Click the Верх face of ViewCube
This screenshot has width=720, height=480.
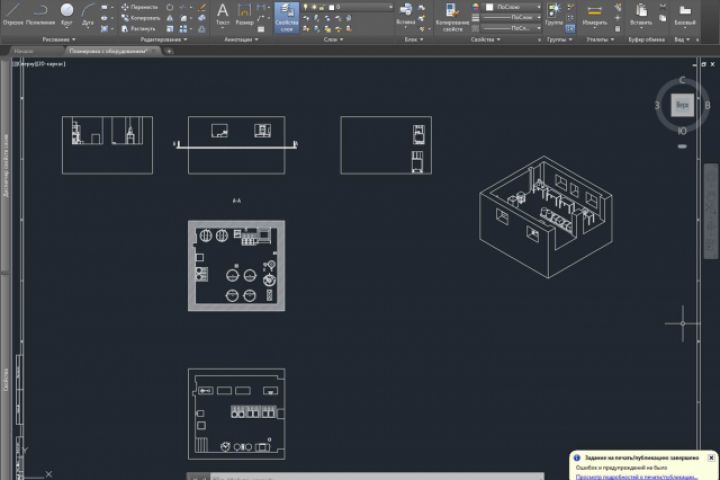click(682, 105)
